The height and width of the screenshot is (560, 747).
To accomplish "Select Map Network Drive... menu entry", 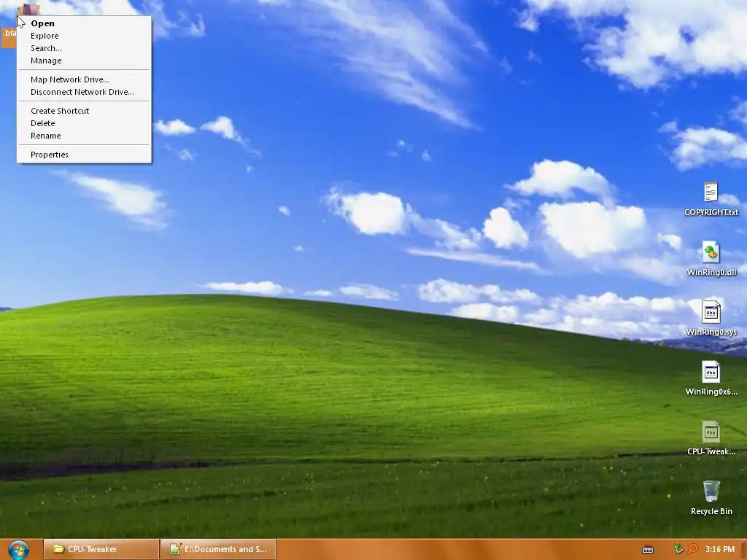I will [84, 79].
